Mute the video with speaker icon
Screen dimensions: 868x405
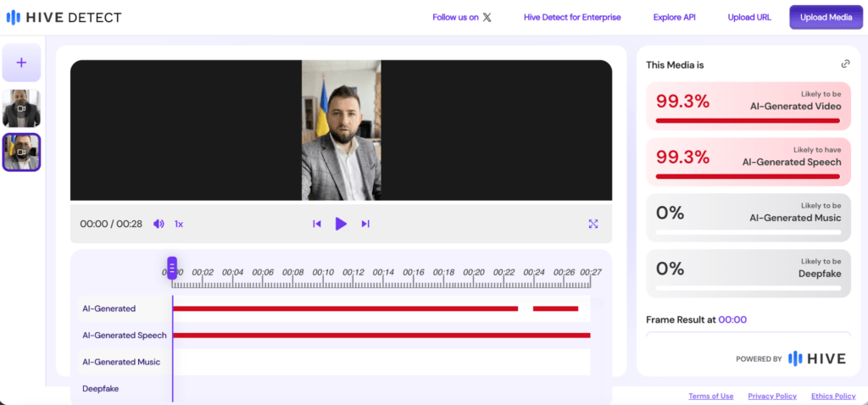(x=159, y=224)
